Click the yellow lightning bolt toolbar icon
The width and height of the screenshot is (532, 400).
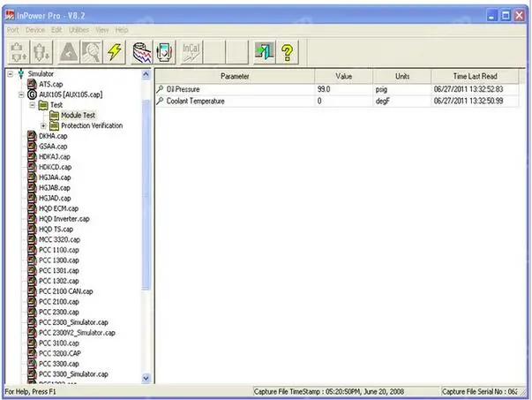tap(114, 52)
